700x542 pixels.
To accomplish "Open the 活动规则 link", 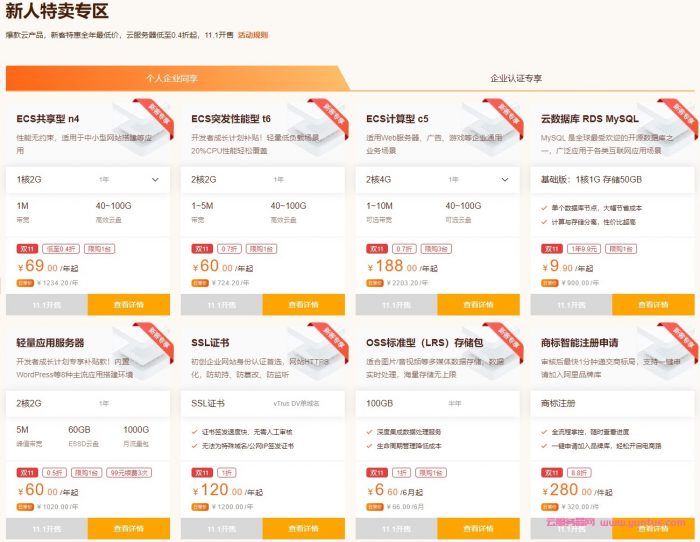I will click(x=253, y=35).
